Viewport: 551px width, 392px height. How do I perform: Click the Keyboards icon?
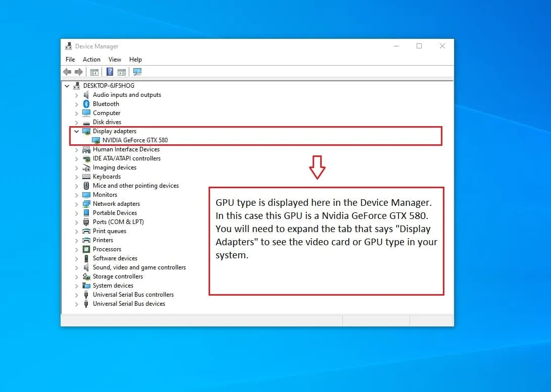click(x=86, y=177)
